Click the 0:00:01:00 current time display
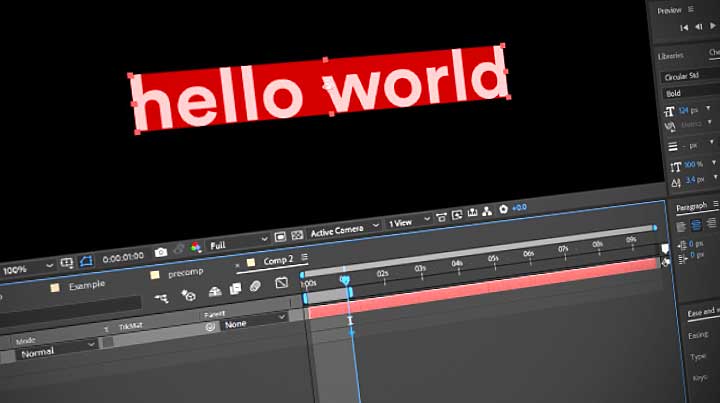The height and width of the screenshot is (403, 720). tap(123, 257)
